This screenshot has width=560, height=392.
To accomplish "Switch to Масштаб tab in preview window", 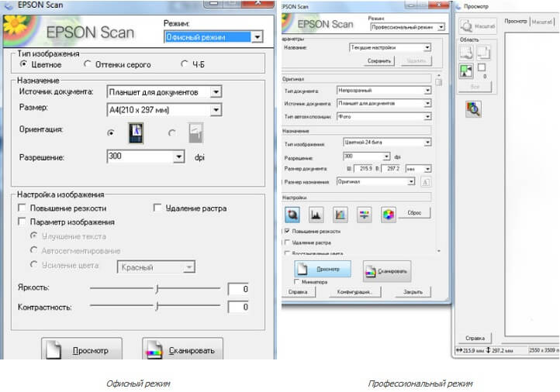I will pyautogui.click(x=541, y=22).
